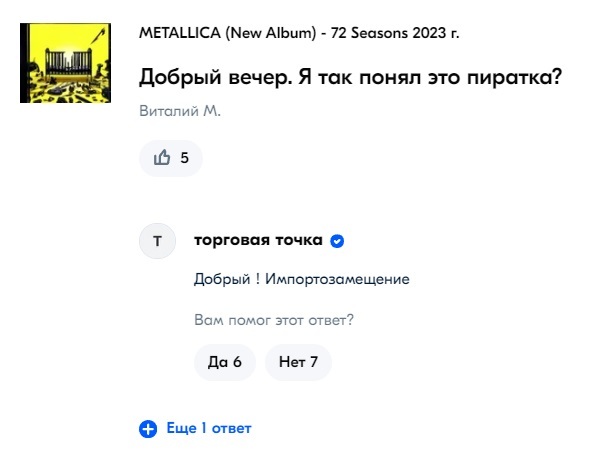The height and width of the screenshot is (475, 615).
Task: Click the round "T" seller avatar
Action: tap(157, 241)
